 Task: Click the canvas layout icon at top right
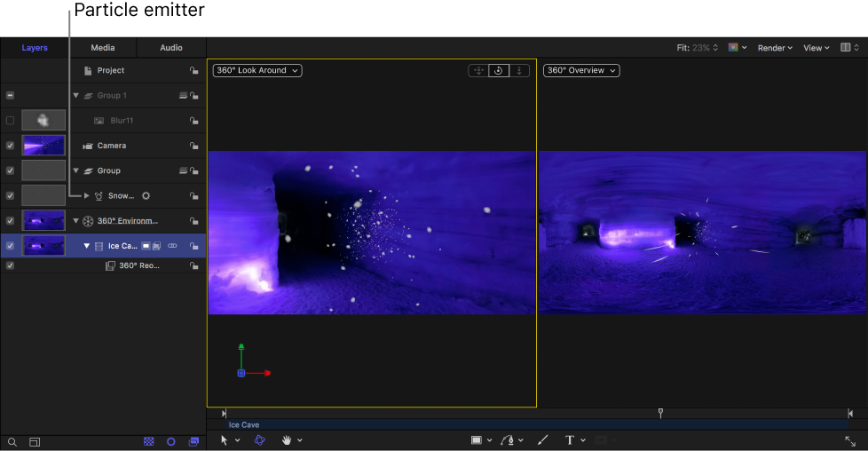tap(845, 48)
